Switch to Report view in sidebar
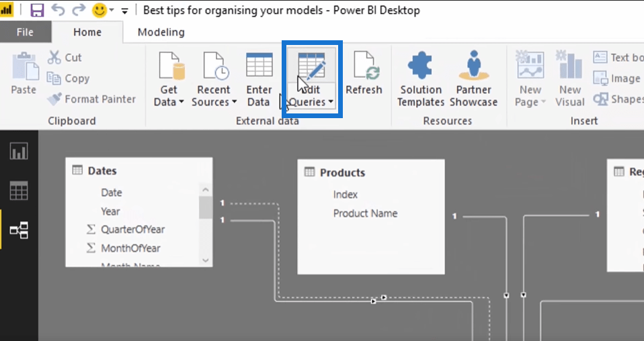Screen dimensions: 644x341 click(x=19, y=151)
